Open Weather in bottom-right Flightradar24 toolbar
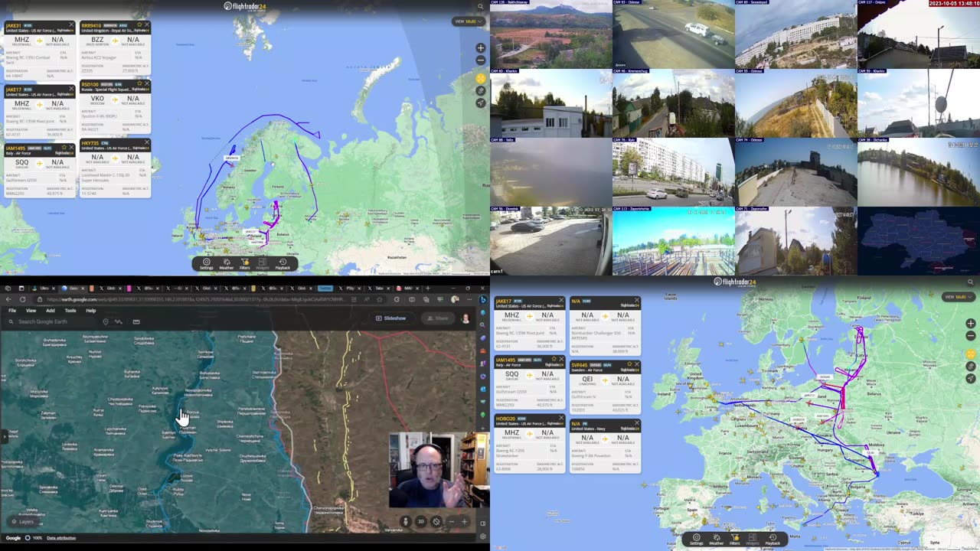The image size is (980, 551). pyautogui.click(x=716, y=539)
